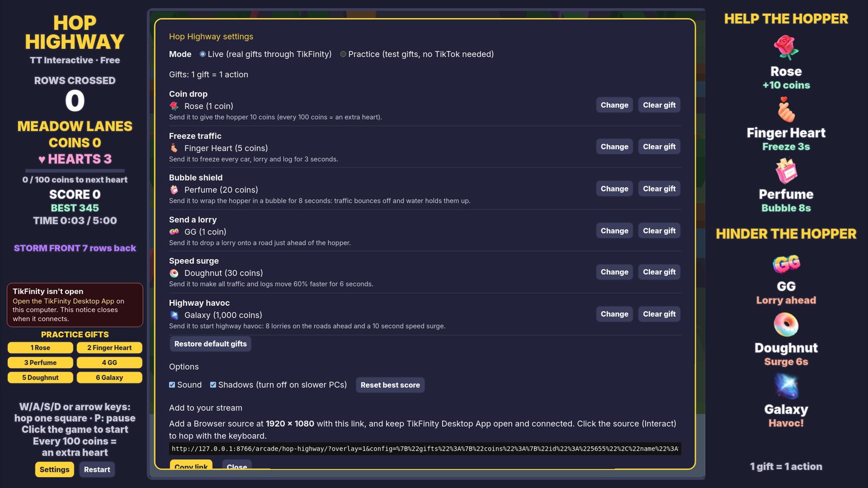This screenshot has height=488, width=868.
Task: Click the large Perfume icon in sidebar
Action: (786, 171)
